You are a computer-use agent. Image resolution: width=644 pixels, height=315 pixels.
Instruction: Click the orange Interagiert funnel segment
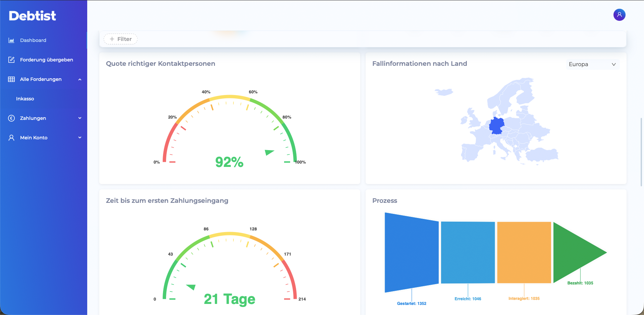(x=524, y=252)
